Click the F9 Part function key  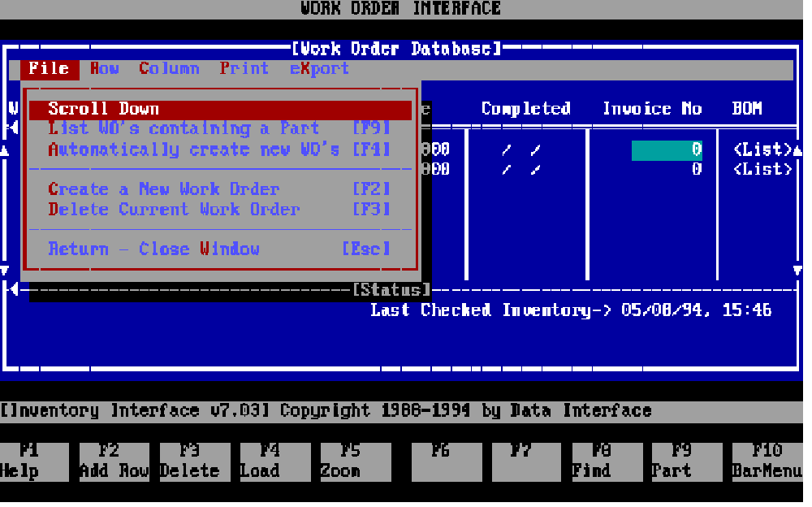click(x=688, y=462)
